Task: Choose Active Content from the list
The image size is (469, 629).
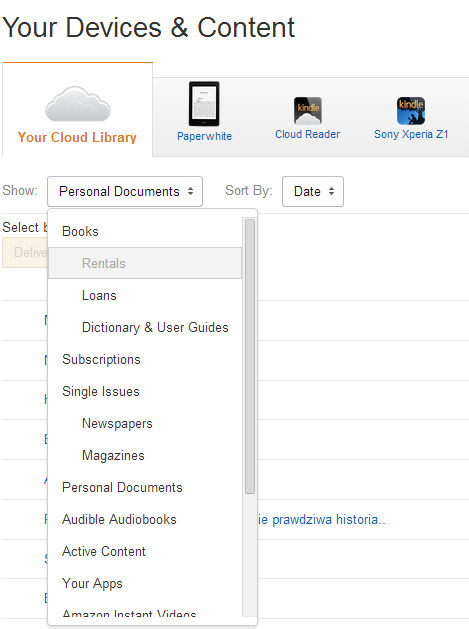Action: pyautogui.click(x=145, y=552)
